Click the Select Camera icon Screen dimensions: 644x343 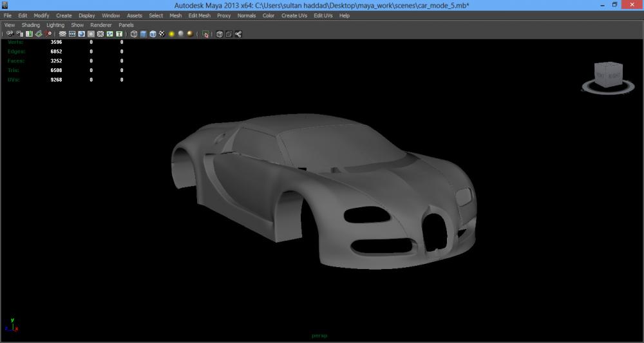click(10, 34)
